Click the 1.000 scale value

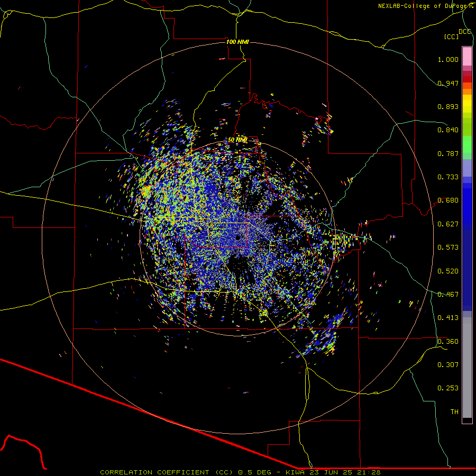[x=448, y=59]
